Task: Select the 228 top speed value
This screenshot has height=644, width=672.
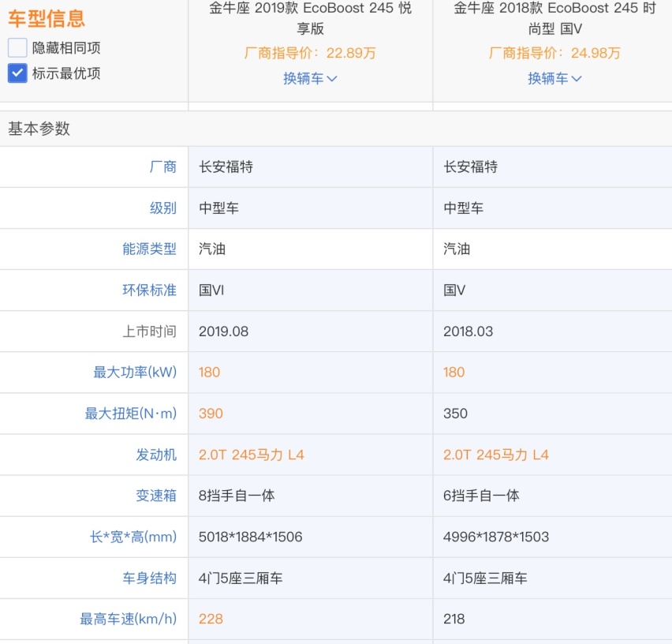Action: coord(211,619)
